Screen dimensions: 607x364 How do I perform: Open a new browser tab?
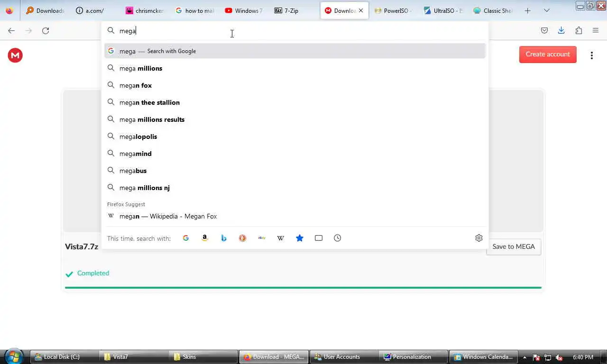[528, 10]
